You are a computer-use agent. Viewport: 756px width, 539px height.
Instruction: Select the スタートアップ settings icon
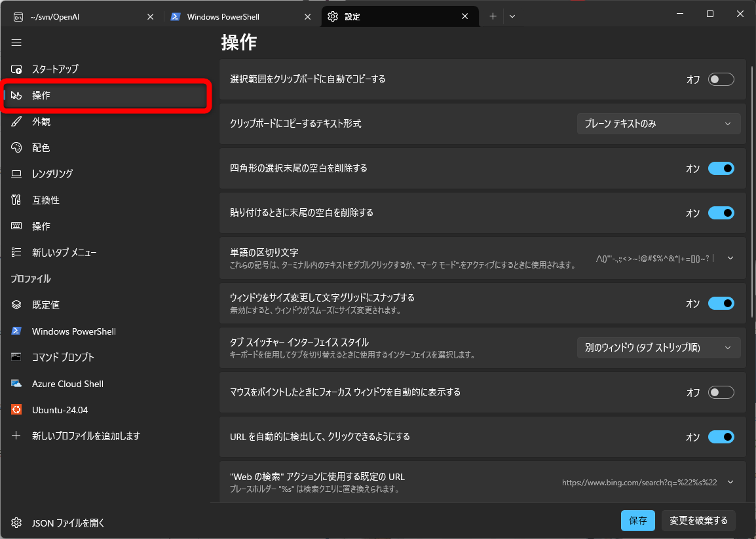click(x=16, y=69)
